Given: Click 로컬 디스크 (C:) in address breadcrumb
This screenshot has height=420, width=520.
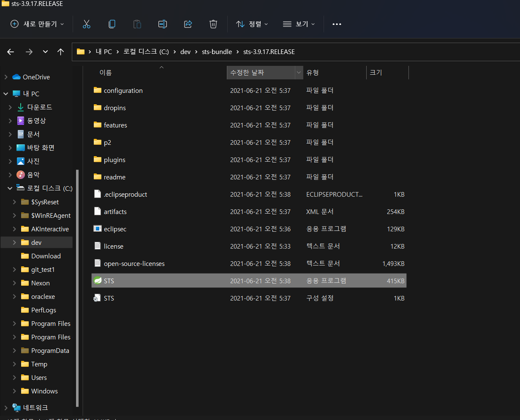Looking at the screenshot, I should (x=146, y=52).
